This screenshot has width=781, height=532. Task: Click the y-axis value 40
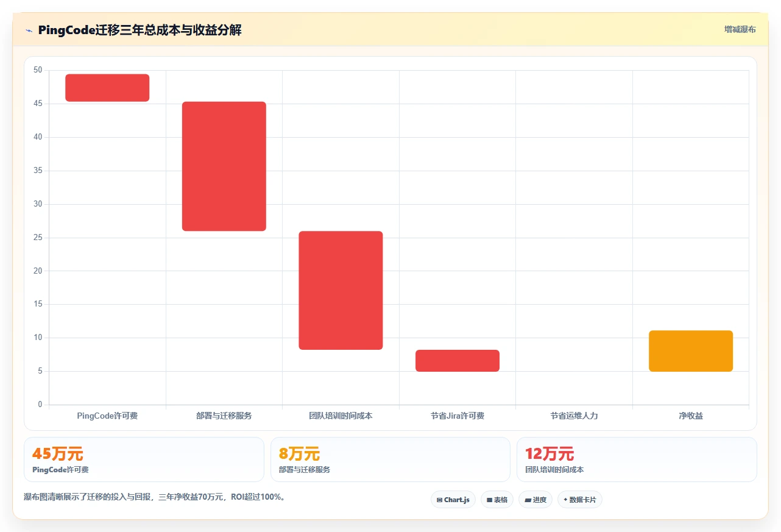38,137
